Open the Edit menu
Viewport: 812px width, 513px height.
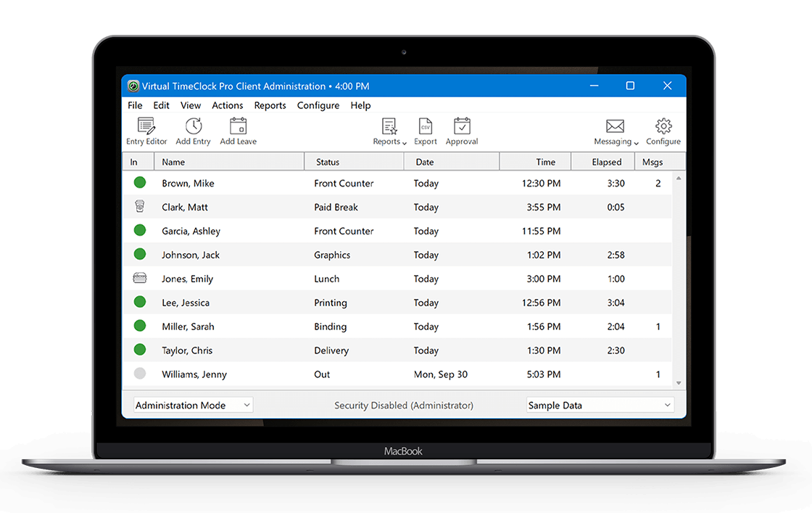[161, 105]
